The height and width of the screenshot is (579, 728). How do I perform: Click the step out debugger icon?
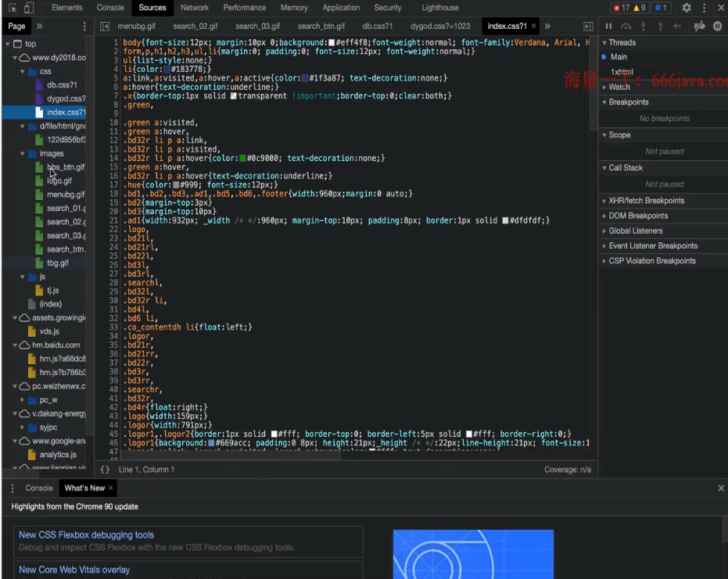[x=660, y=27]
